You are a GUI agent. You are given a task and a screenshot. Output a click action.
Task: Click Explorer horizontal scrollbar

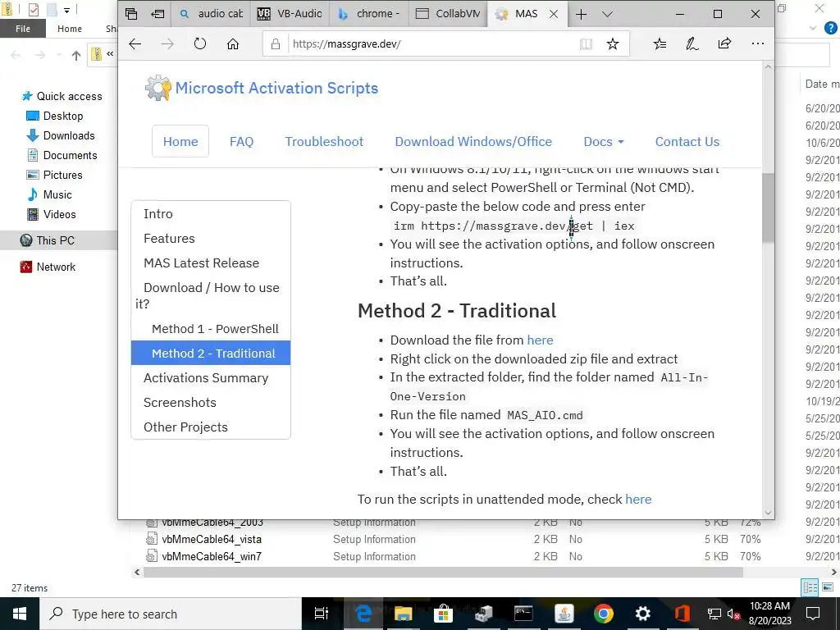coord(443,572)
